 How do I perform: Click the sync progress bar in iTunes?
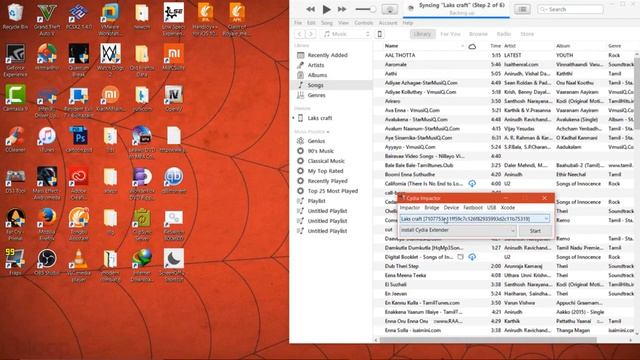click(456, 18)
